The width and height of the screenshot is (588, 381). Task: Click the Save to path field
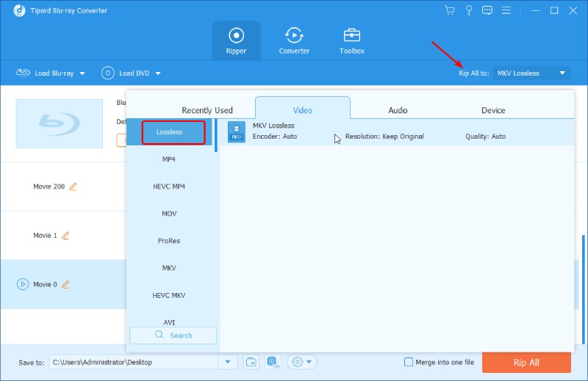(x=134, y=362)
